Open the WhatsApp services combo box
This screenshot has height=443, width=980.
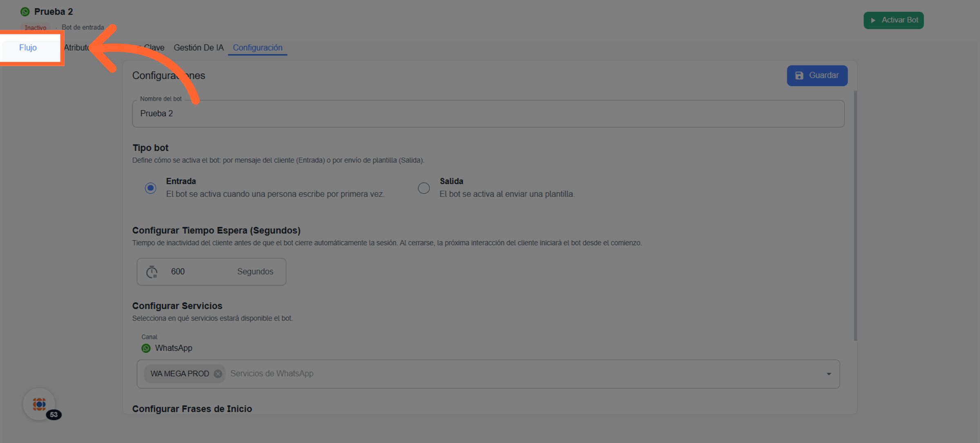(x=490, y=374)
